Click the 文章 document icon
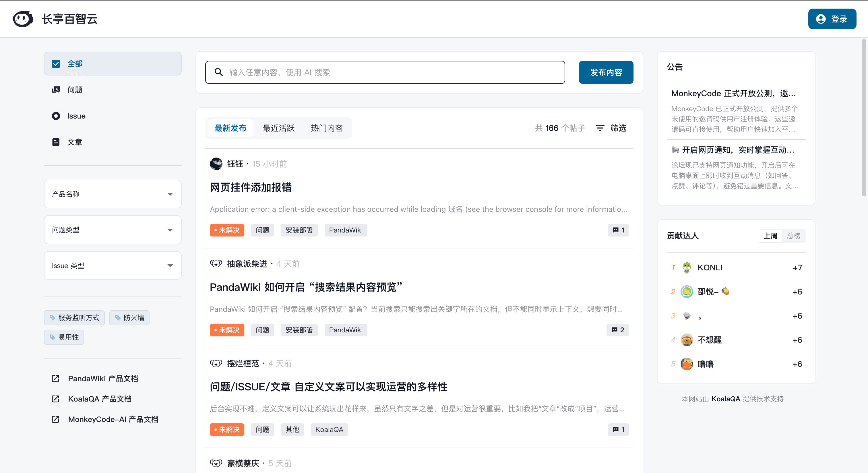The height and width of the screenshot is (473, 868). pyautogui.click(x=56, y=142)
